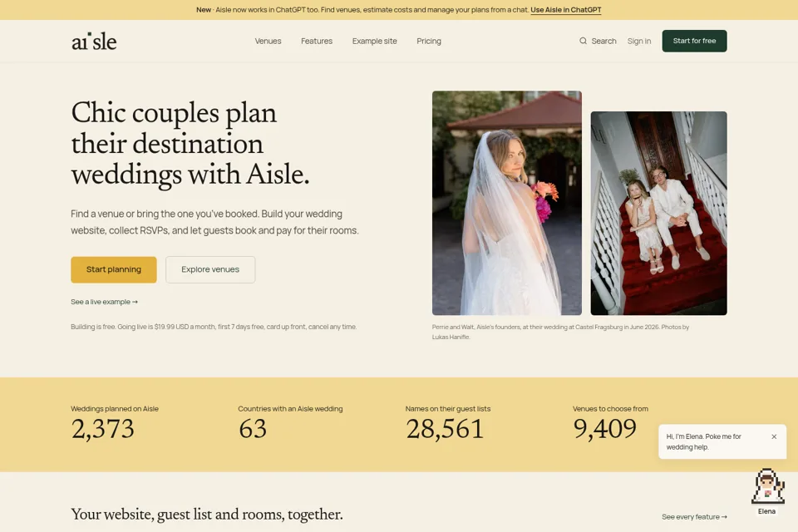
Task: Open the Features menu item
Action: pyautogui.click(x=317, y=41)
